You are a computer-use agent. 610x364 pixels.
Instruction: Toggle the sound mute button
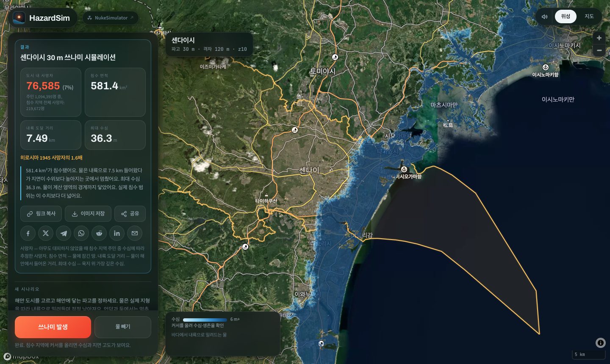click(x=545, y=17)
